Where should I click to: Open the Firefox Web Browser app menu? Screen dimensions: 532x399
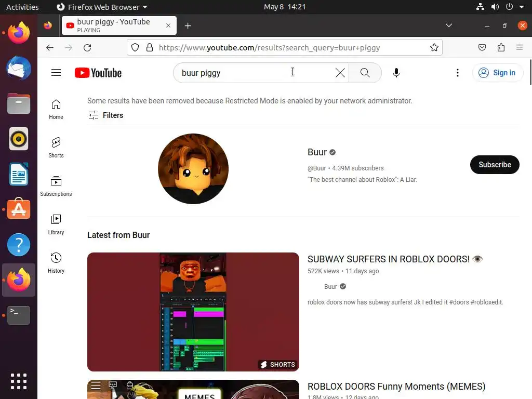102,7
